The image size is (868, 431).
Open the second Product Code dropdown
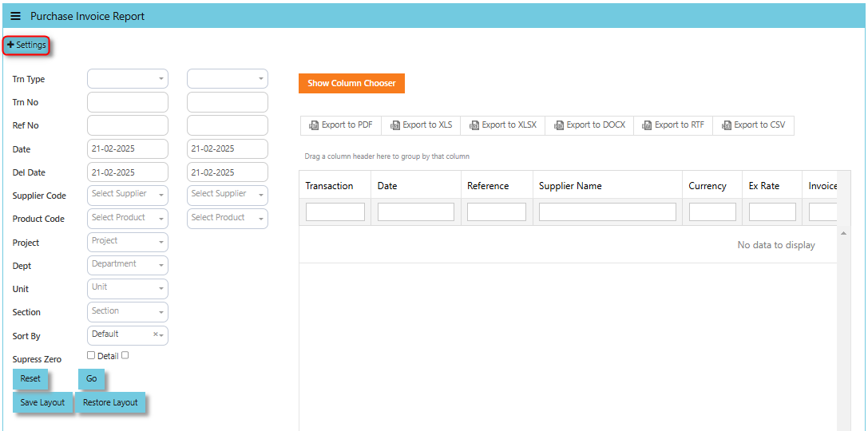pyautogui.click(x=228, y=219)
